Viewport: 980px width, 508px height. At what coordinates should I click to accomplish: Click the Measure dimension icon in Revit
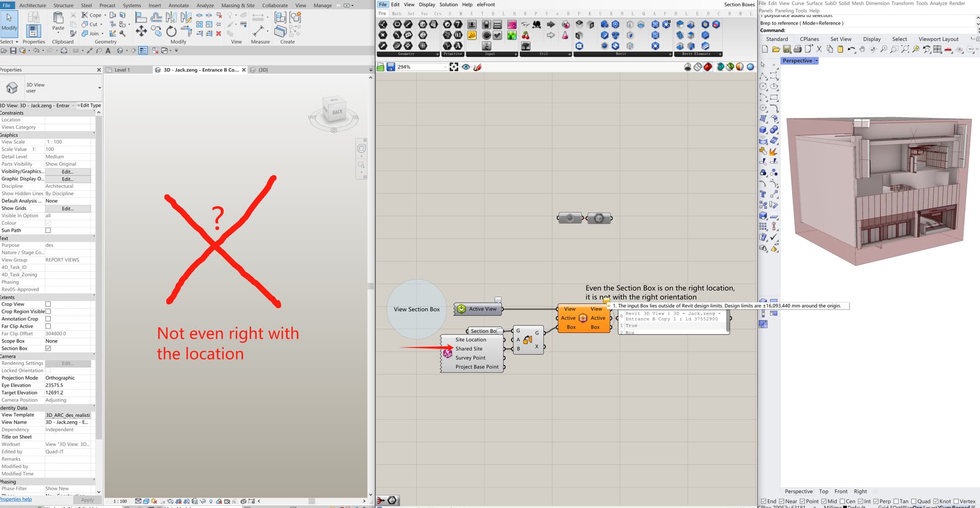[259, 31]
